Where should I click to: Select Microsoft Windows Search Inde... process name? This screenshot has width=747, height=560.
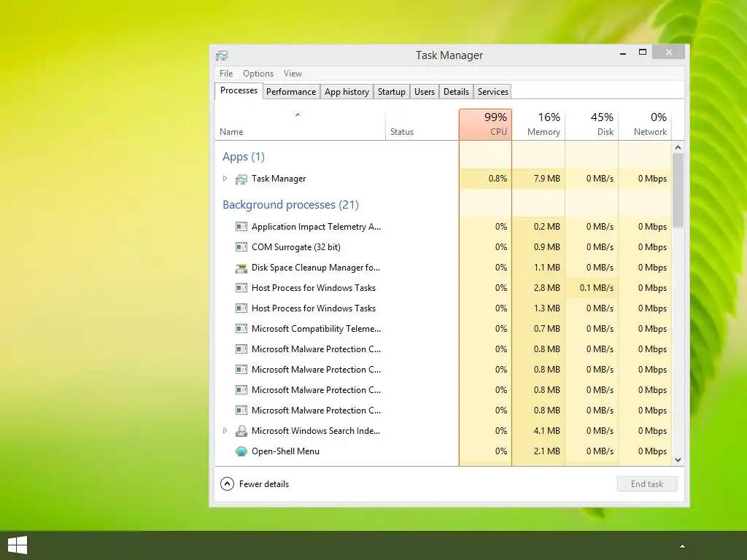point(316,430)
